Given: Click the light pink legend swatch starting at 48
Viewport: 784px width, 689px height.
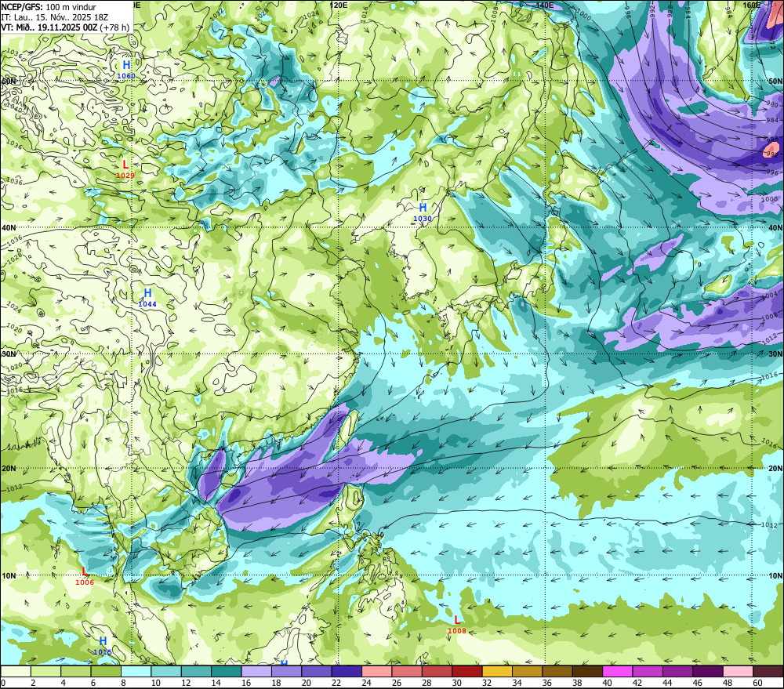Looking at the screenshot, I should (x=738, y=672).
